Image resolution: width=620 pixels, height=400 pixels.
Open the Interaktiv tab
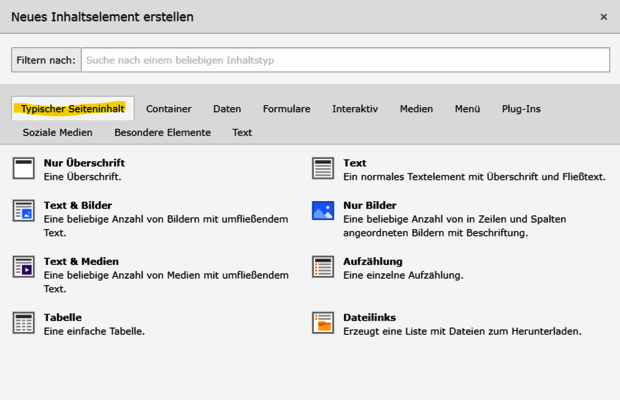tap(355, 108)
